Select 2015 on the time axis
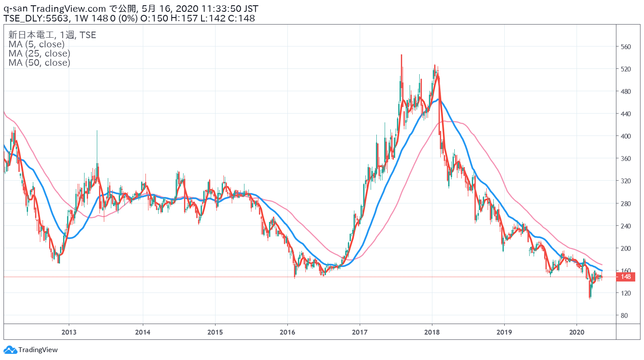 [215, 332]
